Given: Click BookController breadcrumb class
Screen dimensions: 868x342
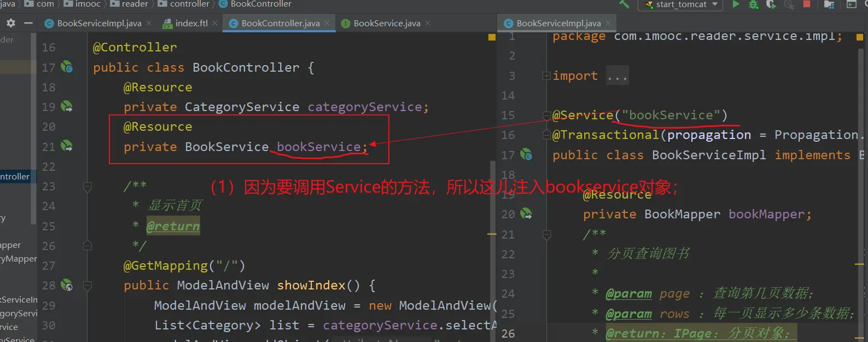Looking at the screenshot, I should (255, 4).
